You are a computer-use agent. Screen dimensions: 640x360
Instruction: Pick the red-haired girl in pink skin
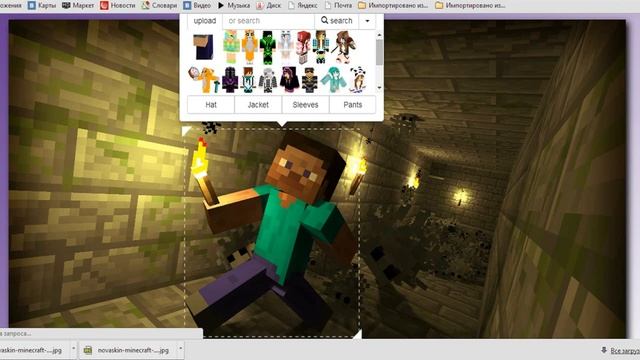point(303,47)
